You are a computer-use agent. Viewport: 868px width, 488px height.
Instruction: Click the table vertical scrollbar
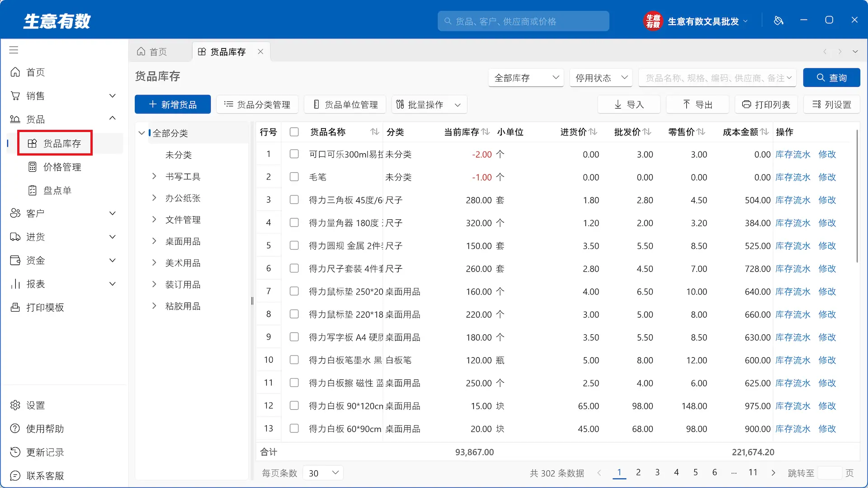coord(857,196)
